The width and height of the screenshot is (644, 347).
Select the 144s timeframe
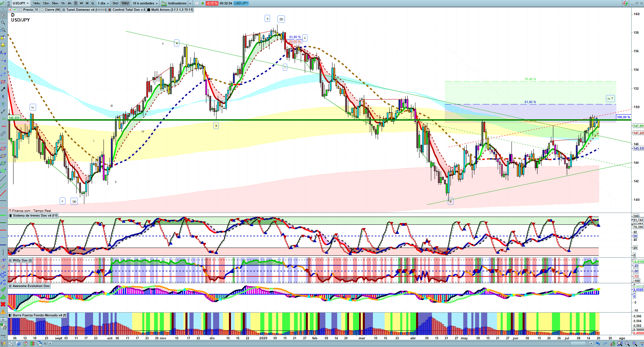tap(36, 3)
